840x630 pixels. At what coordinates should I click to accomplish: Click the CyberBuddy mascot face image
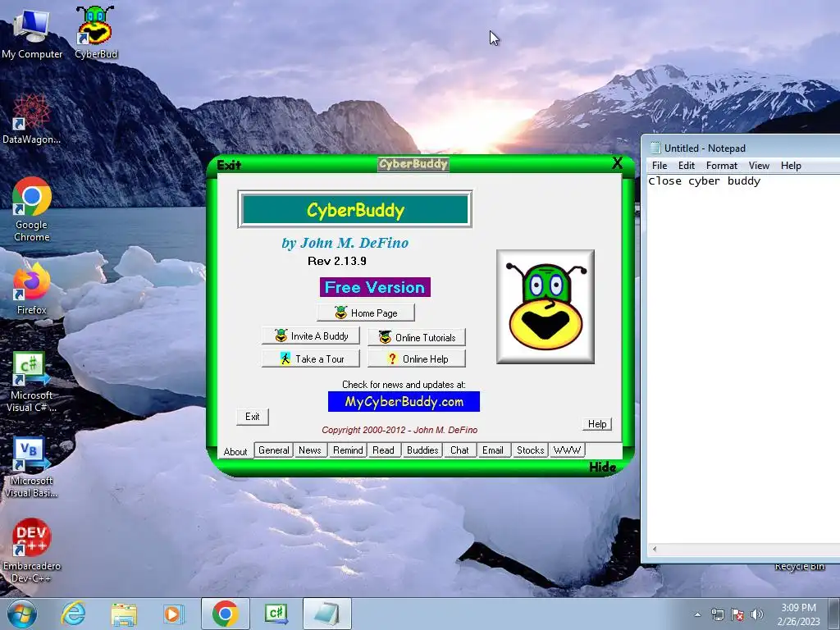(546, 307)
